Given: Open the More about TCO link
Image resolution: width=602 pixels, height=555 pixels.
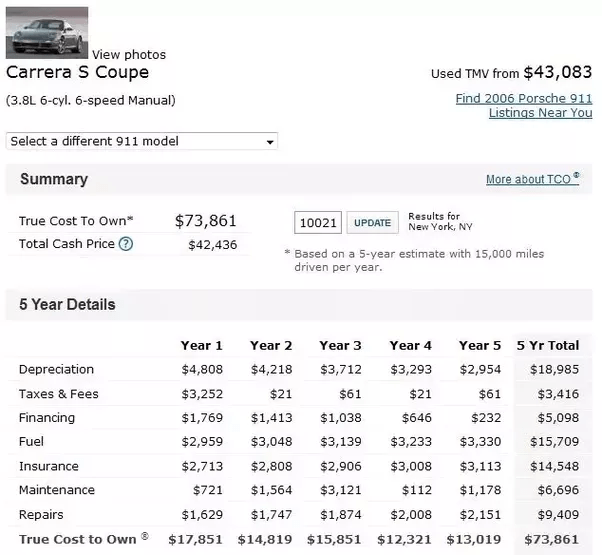Looking at the screenshot, I should [533, 179].
